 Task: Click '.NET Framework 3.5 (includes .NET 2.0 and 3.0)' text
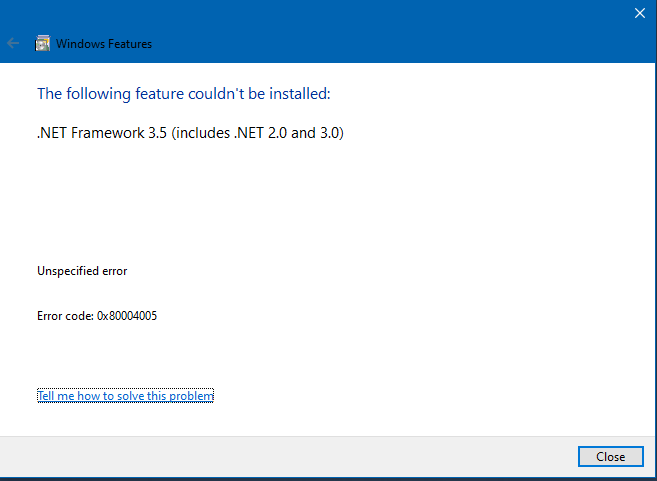[x=190, y=133]
